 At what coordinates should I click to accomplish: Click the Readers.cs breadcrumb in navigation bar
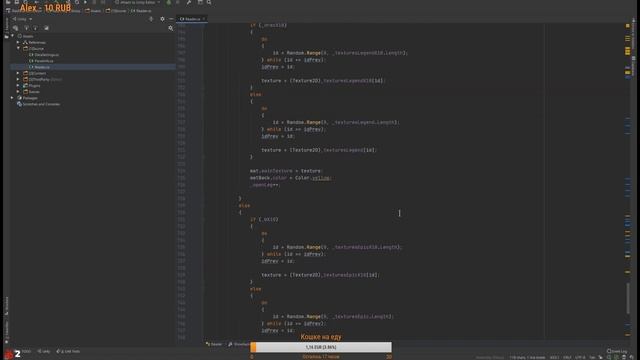[x=141, y=11]
